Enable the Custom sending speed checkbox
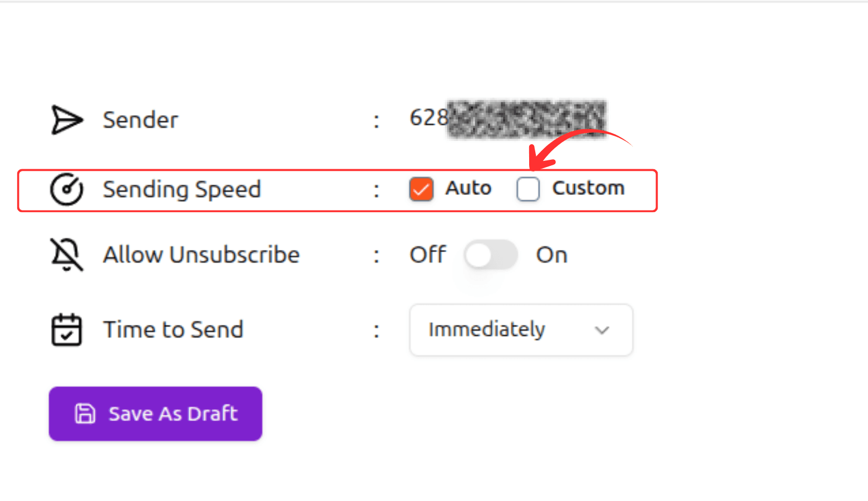This screenshot has width=868, height=501. coord(527,189)
